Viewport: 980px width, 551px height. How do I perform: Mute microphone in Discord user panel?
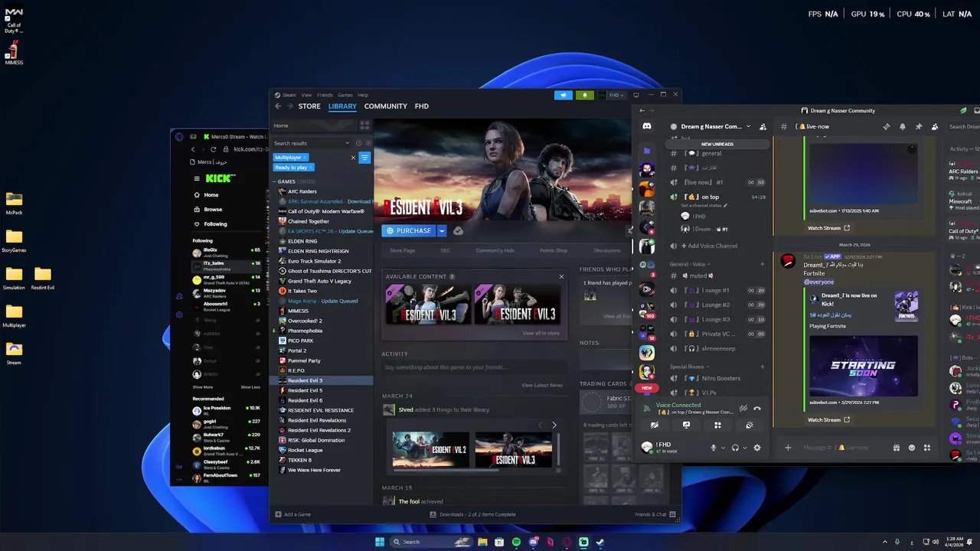(713, 448)
